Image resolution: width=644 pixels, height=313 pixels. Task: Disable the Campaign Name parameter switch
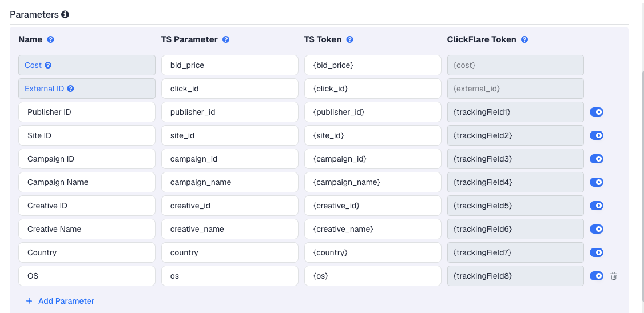[x=597, y=182]
